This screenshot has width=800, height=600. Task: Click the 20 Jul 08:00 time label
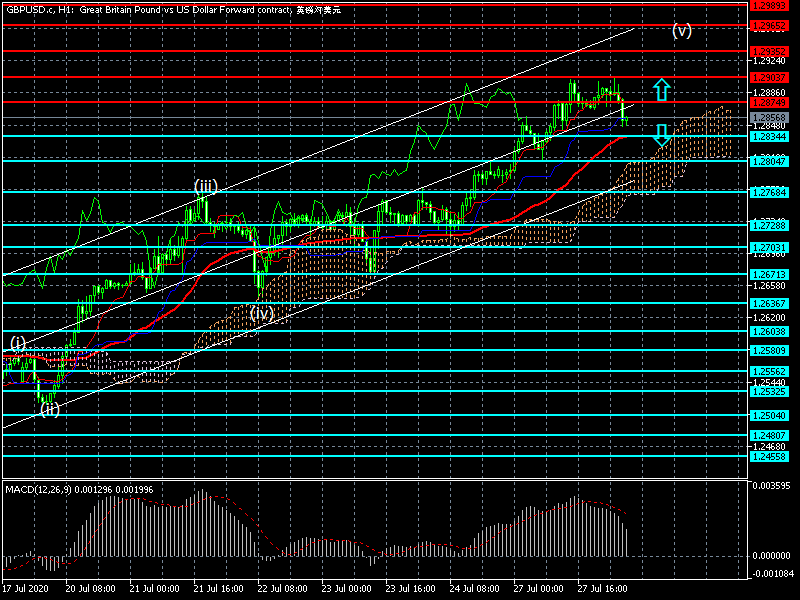(x=91, y=589)
